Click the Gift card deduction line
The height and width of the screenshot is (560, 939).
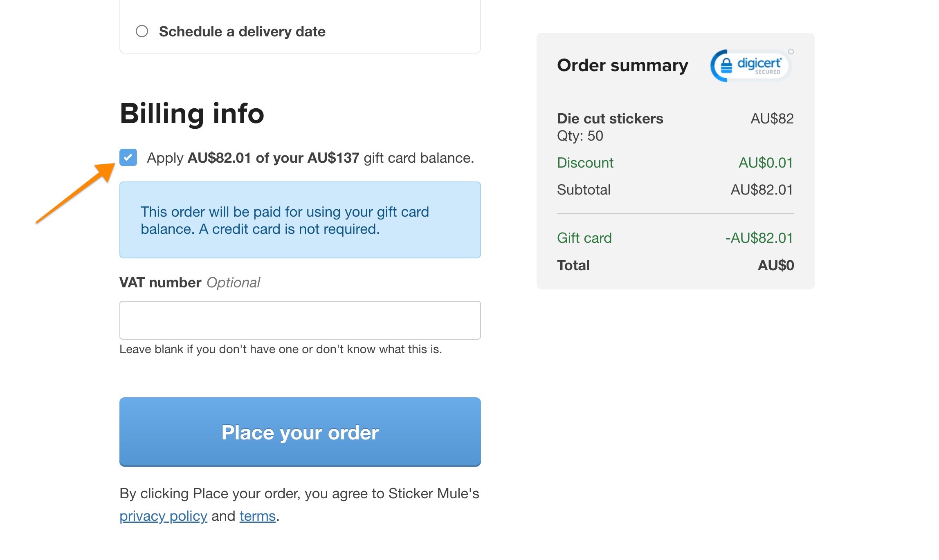[x=584, y=237]
